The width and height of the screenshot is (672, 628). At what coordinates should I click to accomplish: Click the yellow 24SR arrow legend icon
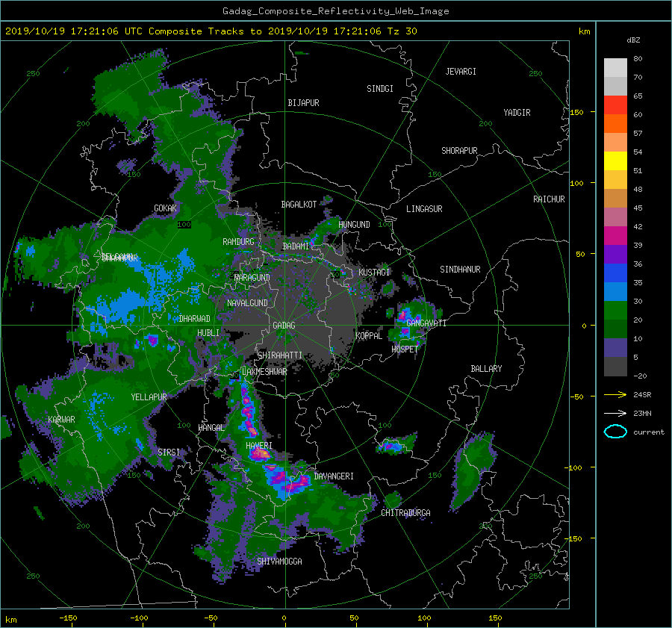[615, 395]
